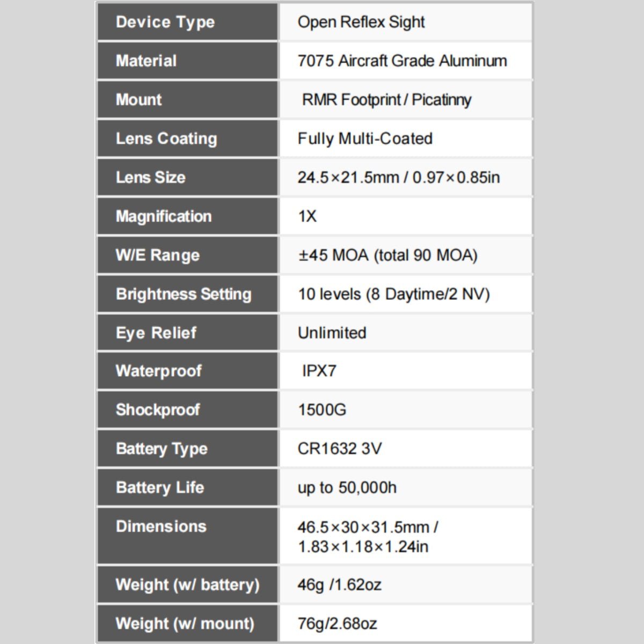Click the 1500G shockproof value

322,410
